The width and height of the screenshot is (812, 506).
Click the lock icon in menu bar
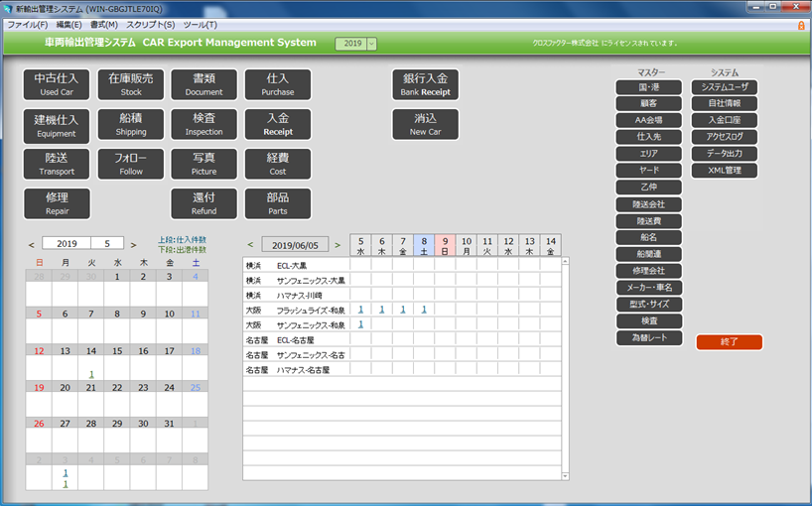pyautogui.click(x=801, y=25)
